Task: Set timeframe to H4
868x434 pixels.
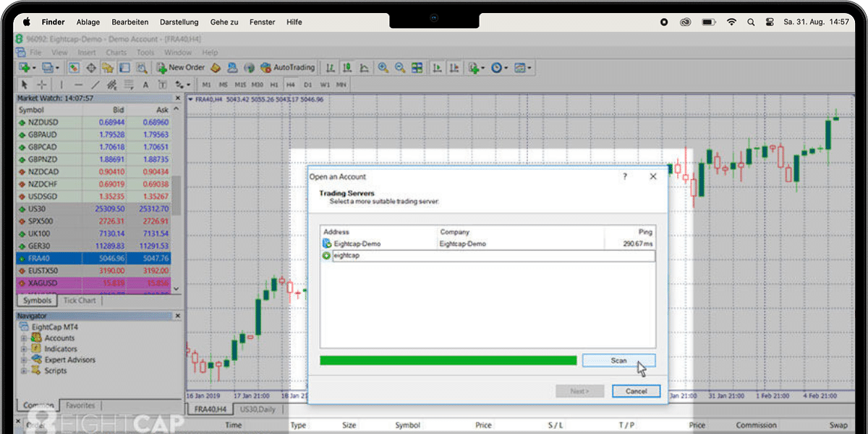Action: coord(291,85)
